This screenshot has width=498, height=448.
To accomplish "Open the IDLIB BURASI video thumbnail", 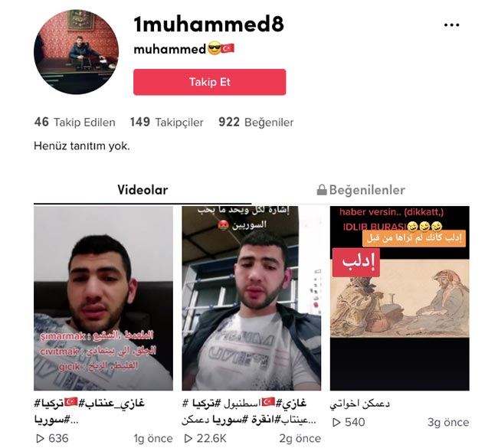I will coord(399,298).
